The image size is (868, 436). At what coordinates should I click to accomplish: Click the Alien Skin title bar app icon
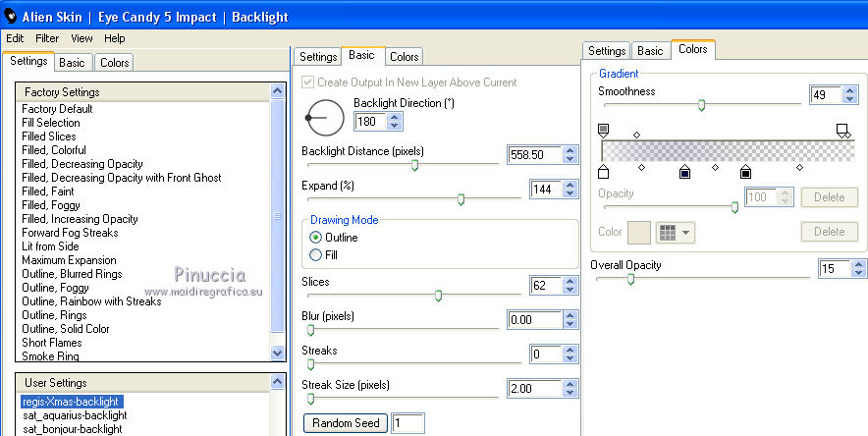click(10, 17)
